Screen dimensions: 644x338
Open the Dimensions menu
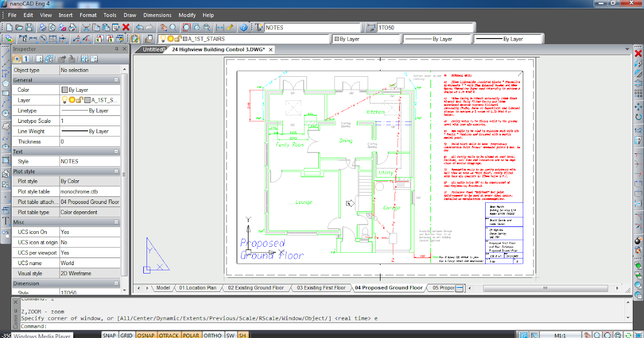(x=157, y=15)
